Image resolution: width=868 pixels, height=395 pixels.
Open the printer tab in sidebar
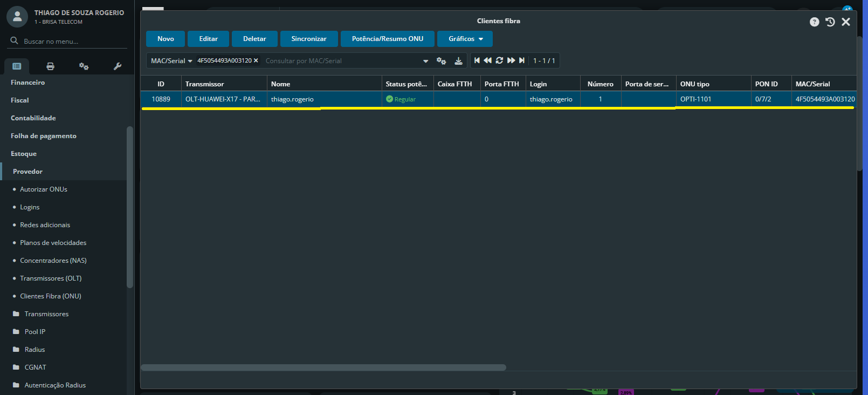[50, 66]
